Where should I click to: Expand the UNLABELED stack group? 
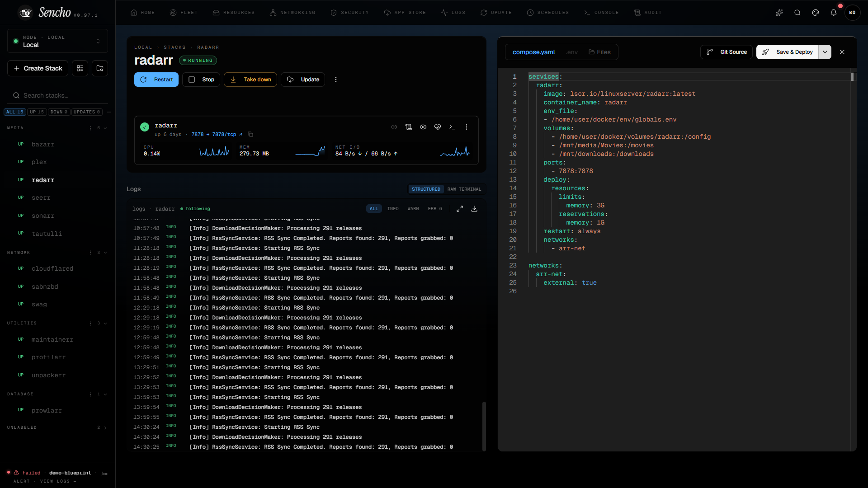point(105,427)
